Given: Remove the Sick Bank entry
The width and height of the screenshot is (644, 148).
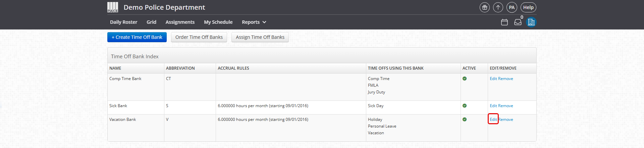Looking at the screenshot, I should pos(506,106).
